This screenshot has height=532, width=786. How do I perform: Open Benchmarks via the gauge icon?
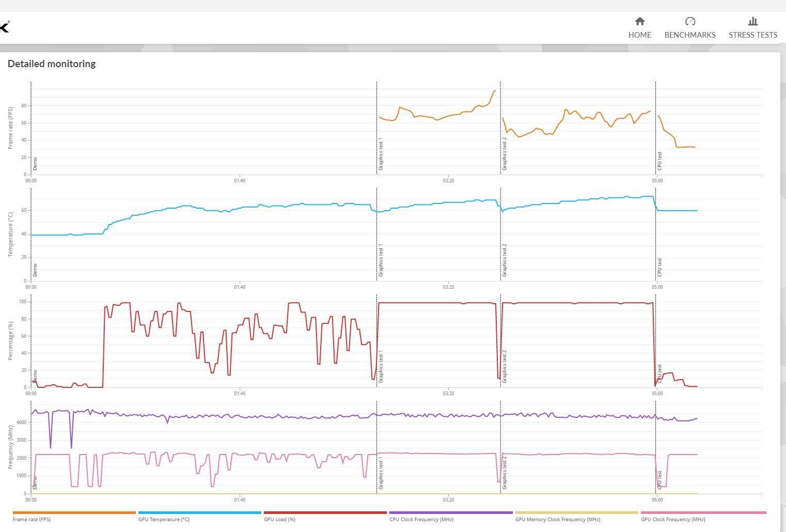690,22
